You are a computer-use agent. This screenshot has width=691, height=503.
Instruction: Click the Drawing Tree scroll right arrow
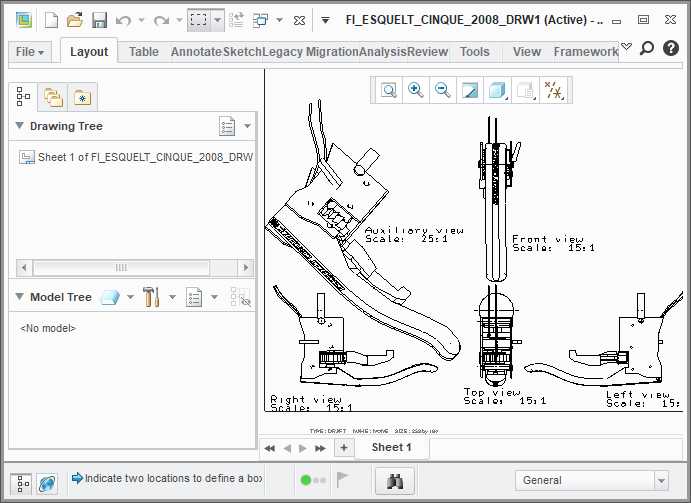click(x=245, y=268)
